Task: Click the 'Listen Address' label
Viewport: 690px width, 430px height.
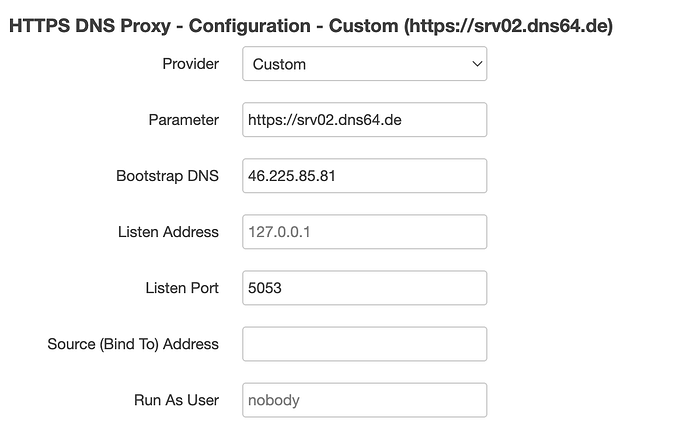Action: click(x=168, y=232)
